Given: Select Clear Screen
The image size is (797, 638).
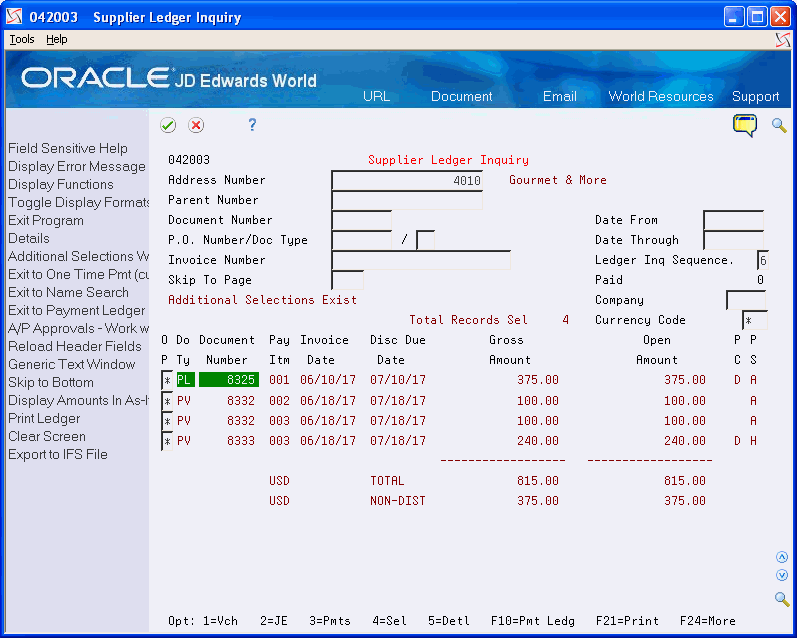Looking at the screenshot, I should click(47, 436).
